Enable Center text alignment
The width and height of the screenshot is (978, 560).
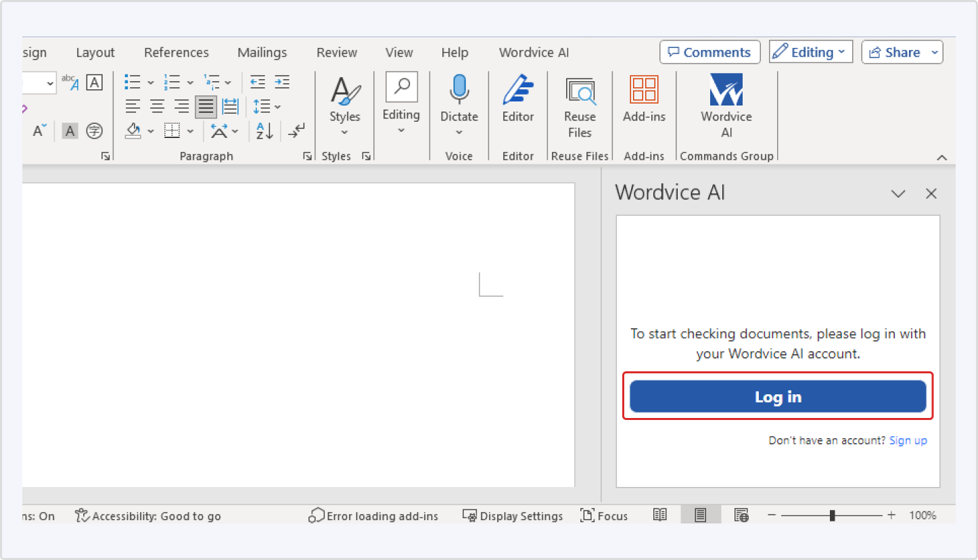157,106
